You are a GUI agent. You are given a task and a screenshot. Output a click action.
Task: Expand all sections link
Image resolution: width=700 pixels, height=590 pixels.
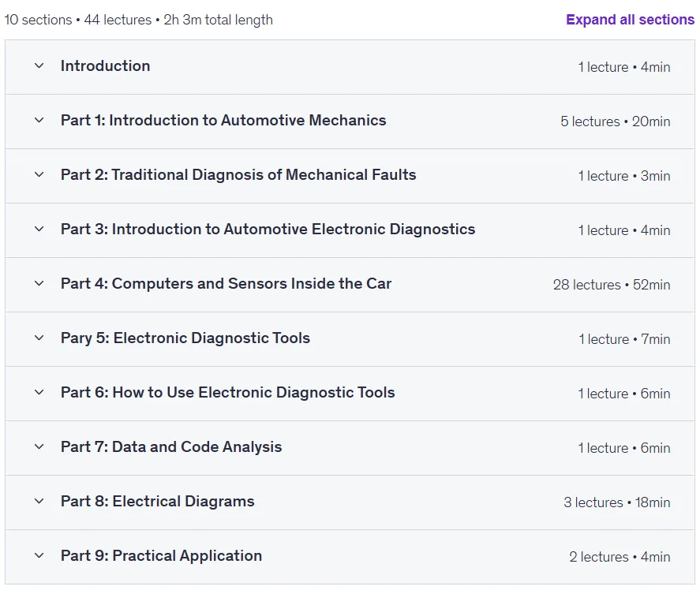coord(630,20)
